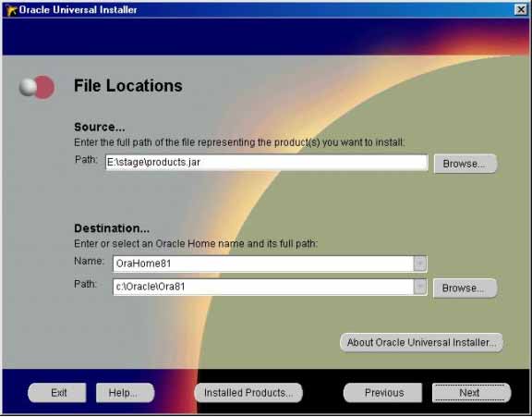Viewport: 532px width, 417px height.
Task: Click 'Enter the full path of the file' text
Action: coord(239,142)
